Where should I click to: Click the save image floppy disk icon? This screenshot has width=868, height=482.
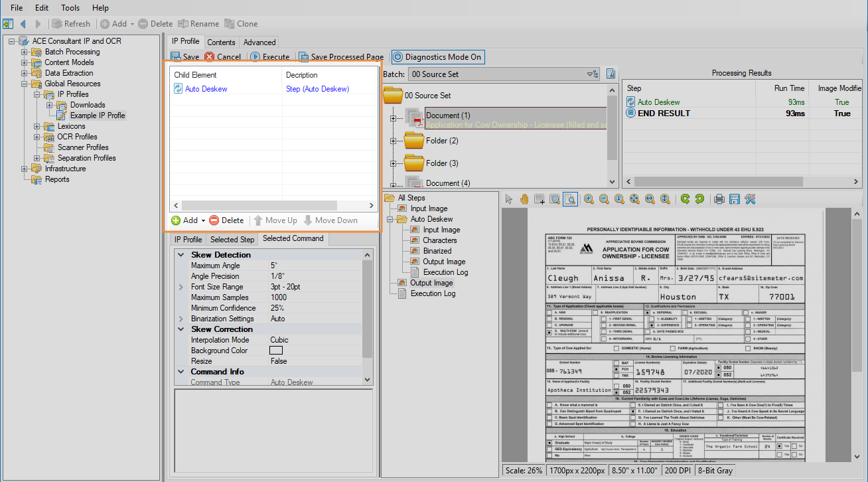click(734, 199)
